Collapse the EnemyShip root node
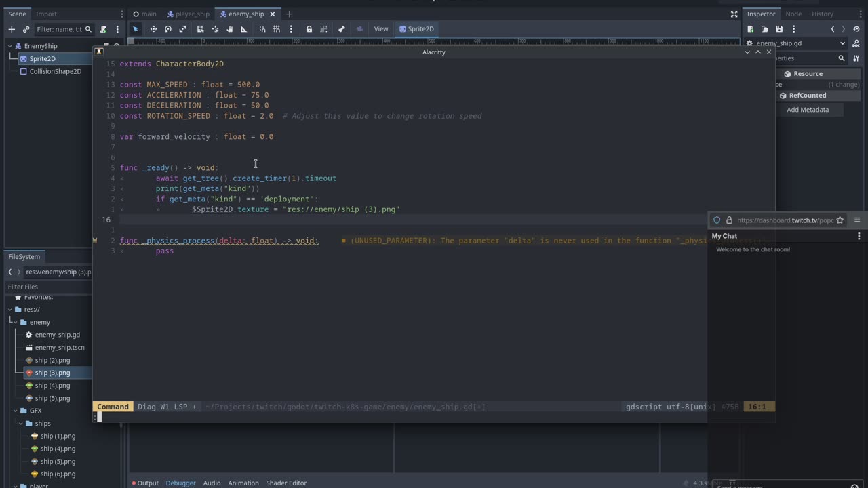 click(11, 46)
